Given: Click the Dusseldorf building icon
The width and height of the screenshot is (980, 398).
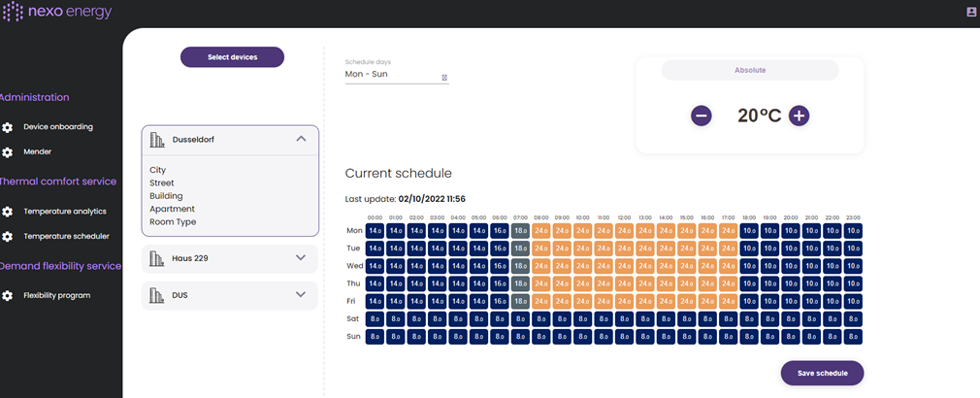Looking at the screenshot, I should tap(157, 140).
